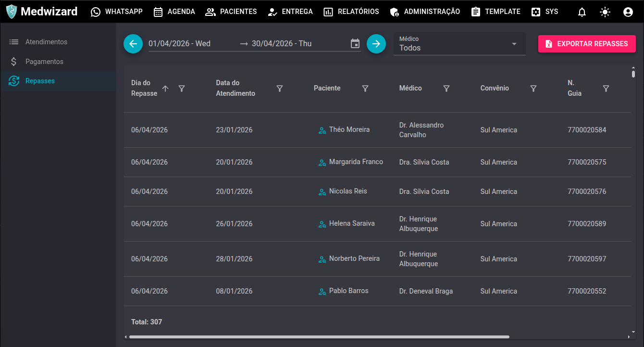Open the Agenda menu
This screenshot has width=644, height=347.
coord(174,12)
